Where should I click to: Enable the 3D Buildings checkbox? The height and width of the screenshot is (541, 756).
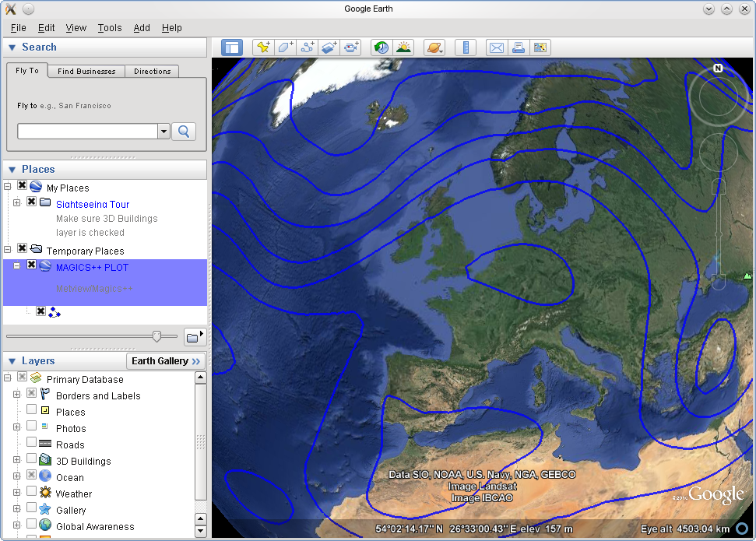tap(31, 458)
